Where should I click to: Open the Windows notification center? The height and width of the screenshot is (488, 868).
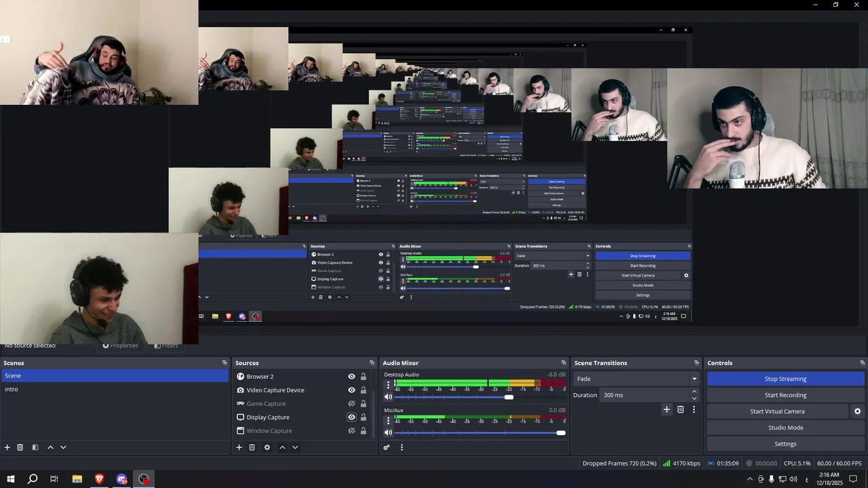[x=854, y=479]
